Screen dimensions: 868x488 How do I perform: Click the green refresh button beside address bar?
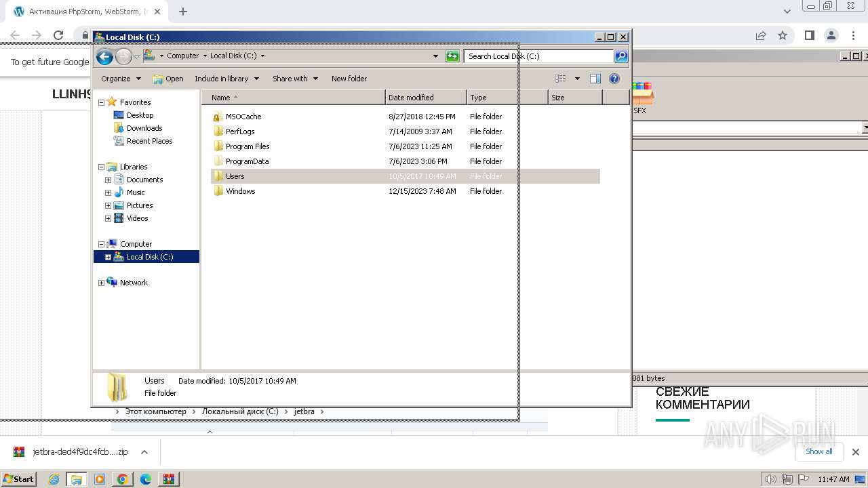pyautogui.click(x=452, y=56)
